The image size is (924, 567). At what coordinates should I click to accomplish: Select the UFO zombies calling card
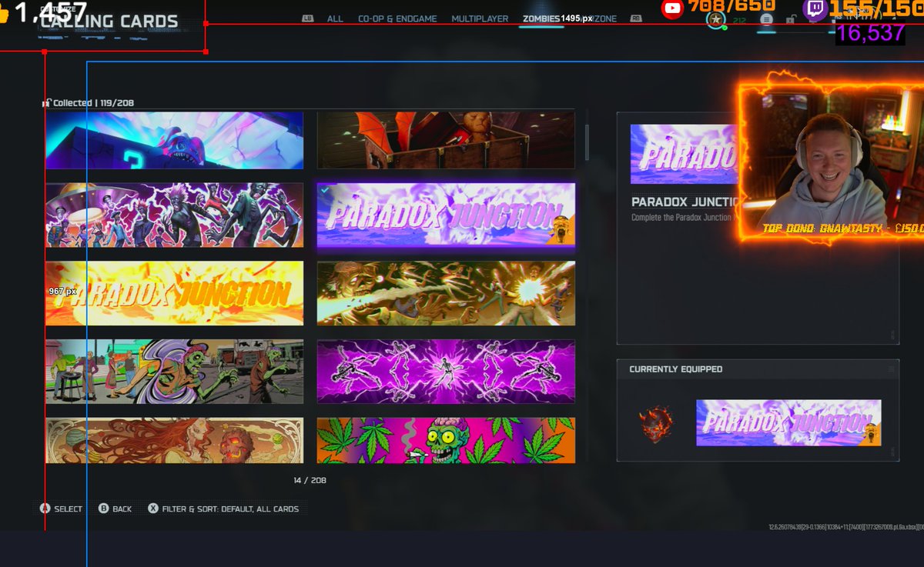[x=174, y=215]
